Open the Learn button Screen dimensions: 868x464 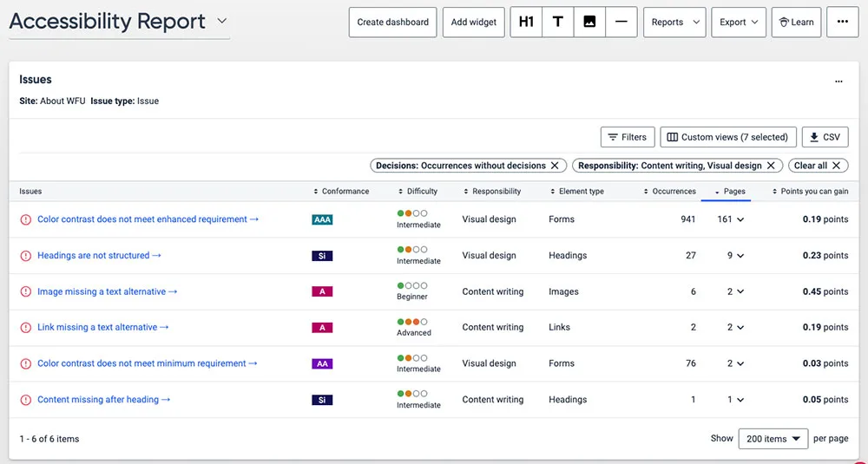click(x=796, y=23)
